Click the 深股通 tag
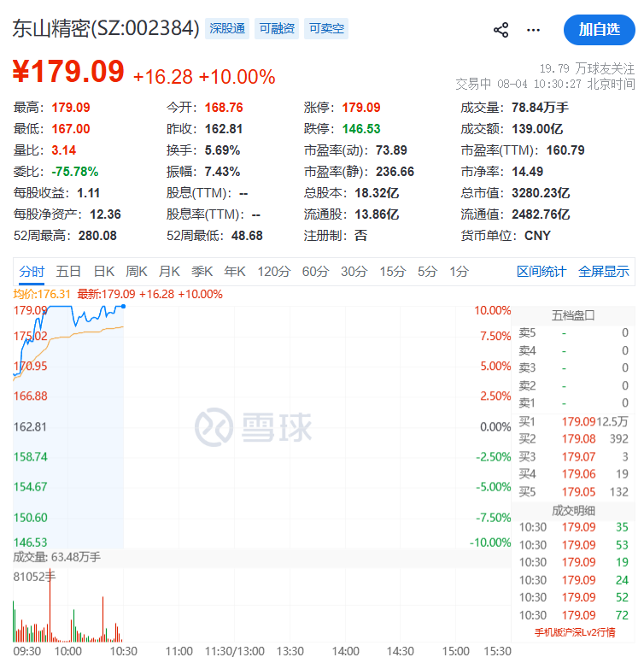 227,28
